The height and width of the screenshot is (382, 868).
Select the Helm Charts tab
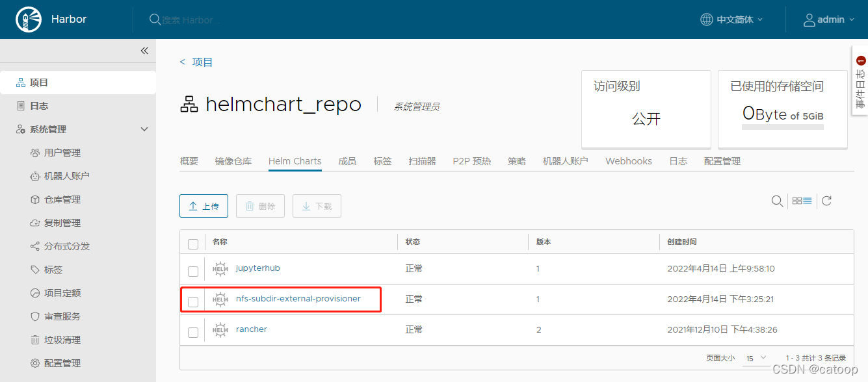pyautogui.click(x=295, y=161)
